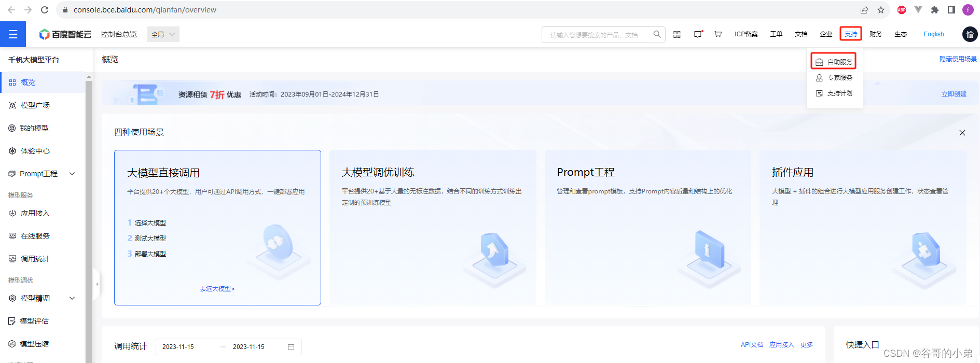
Task: Collapse the sidebar with the handle arrow
Action: pyautogui.click(x=97, y=284)
